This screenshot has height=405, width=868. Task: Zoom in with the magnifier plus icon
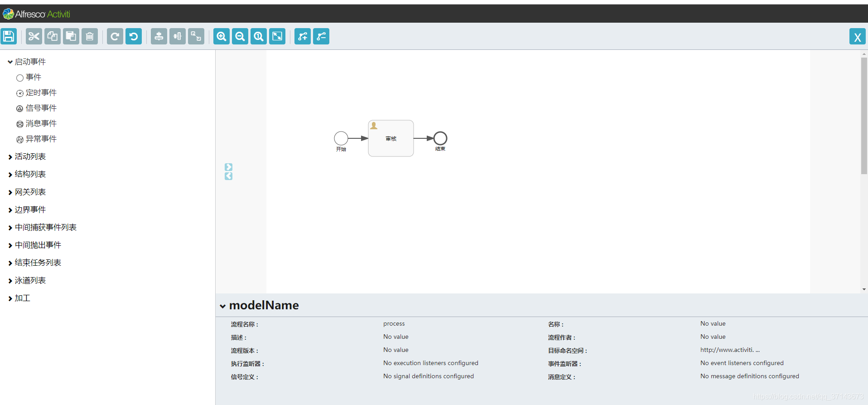(x=222, y=36)
